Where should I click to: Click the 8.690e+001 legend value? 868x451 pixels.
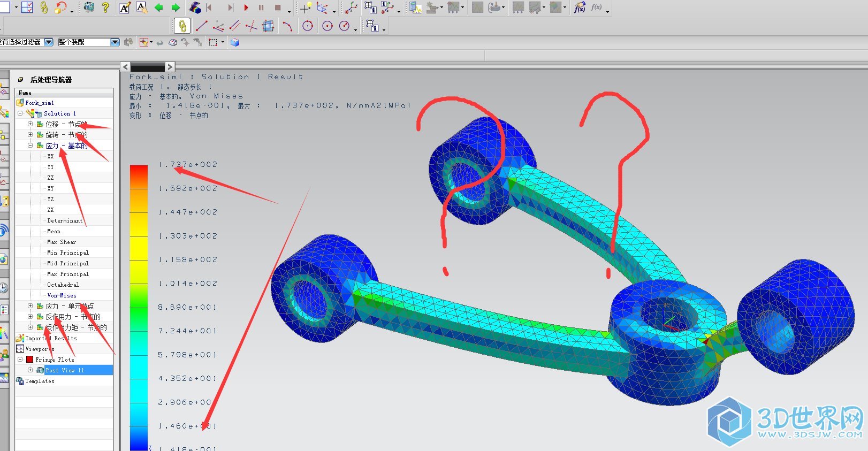coord(187,307)
